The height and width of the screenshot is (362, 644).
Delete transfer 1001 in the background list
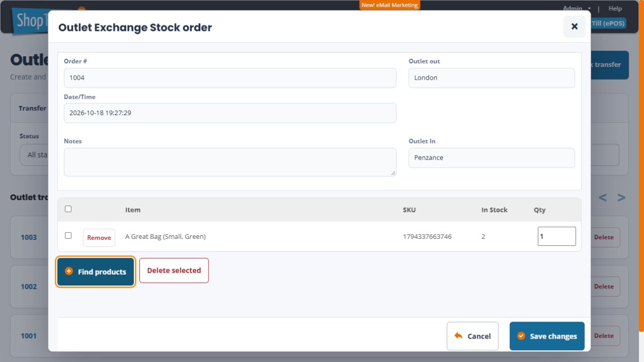605,336
